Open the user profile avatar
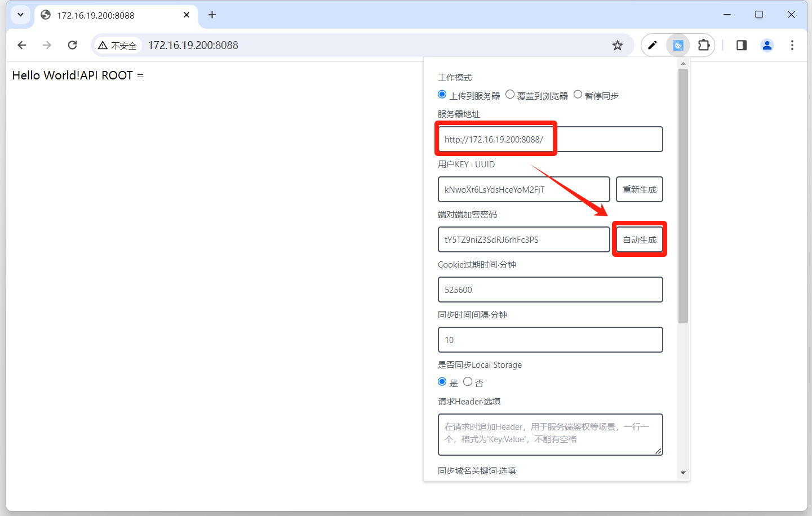812x516 pixels. click(x=767, y=45)
